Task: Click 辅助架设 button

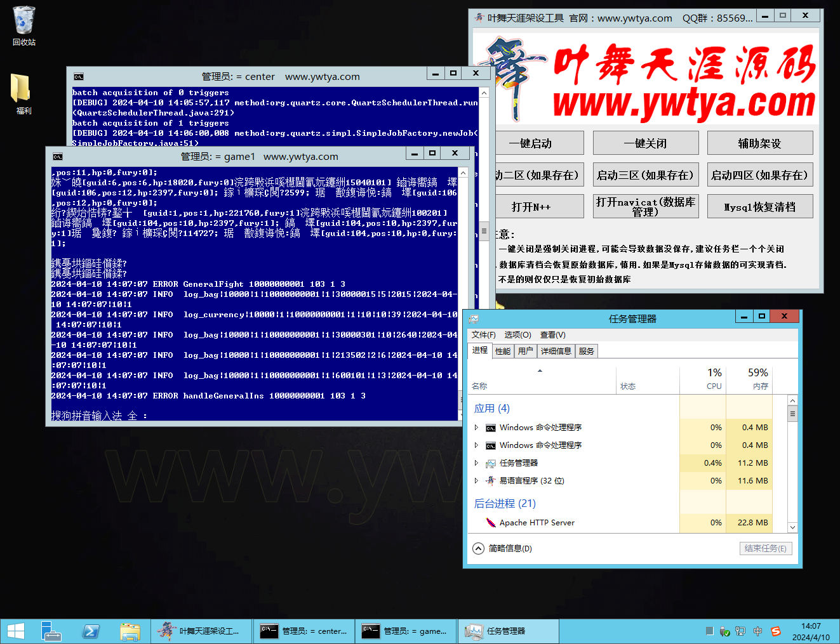Action: coord(760,143)
